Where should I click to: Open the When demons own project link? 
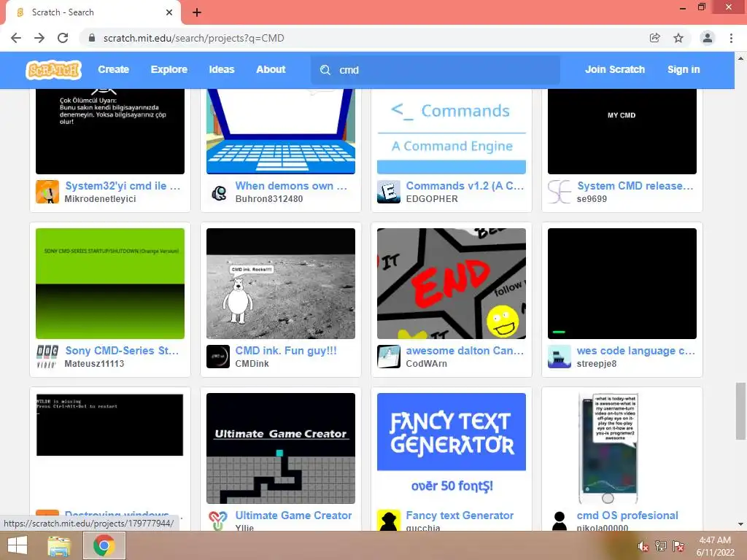(x=291, y=186)
